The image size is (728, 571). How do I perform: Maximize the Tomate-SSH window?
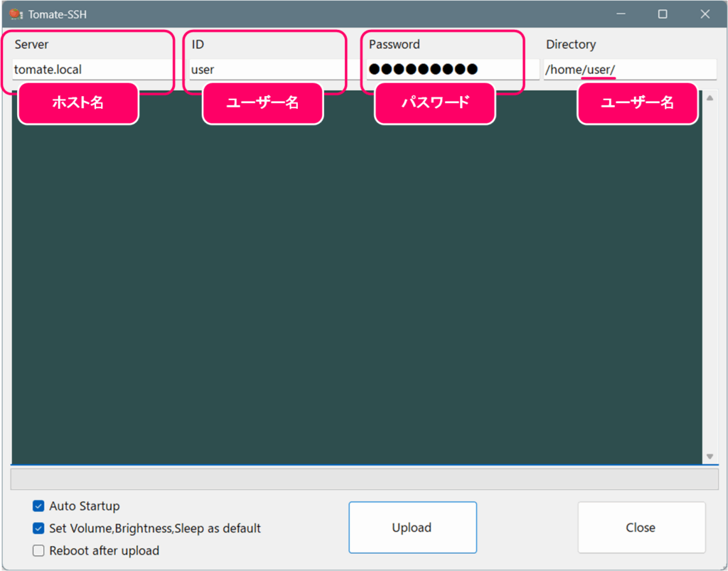(x=663, y=14)
